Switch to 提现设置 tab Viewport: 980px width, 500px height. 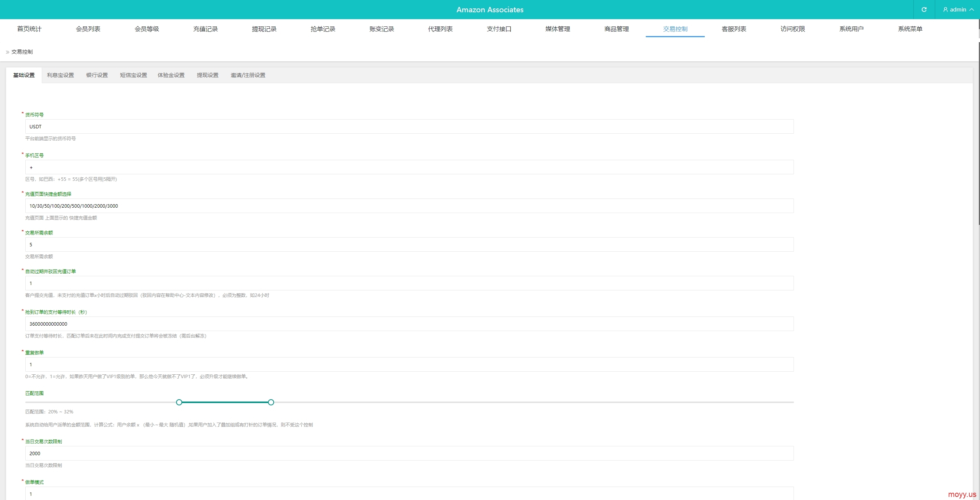tap(207, 75)
